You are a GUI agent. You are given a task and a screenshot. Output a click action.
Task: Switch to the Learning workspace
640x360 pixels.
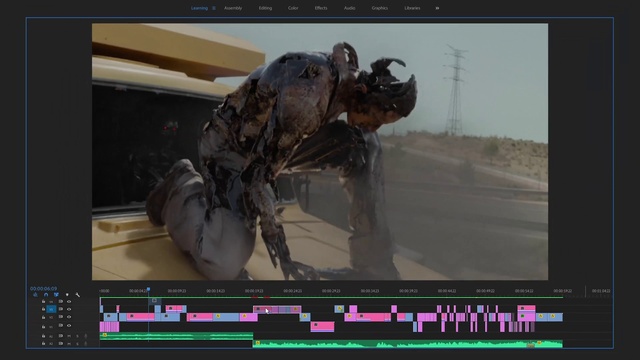tap(199, 8)
